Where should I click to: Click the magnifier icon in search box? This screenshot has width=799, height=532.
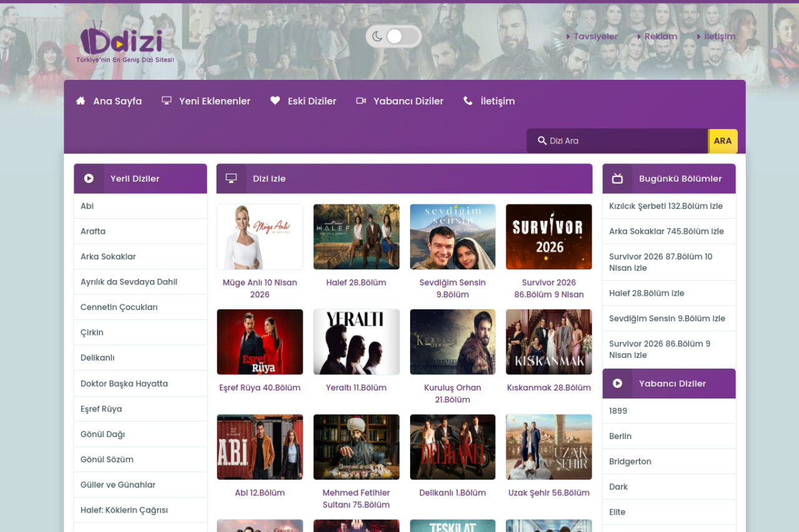coord(542,141)
